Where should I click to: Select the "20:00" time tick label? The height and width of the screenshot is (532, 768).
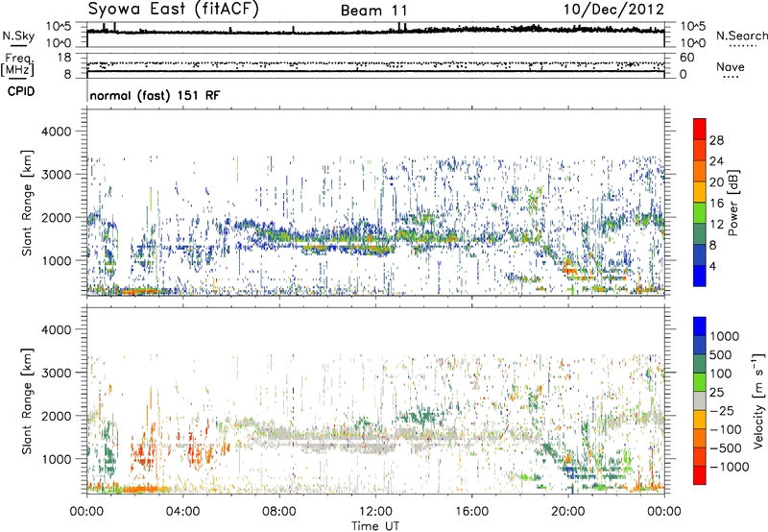[567, 512]
